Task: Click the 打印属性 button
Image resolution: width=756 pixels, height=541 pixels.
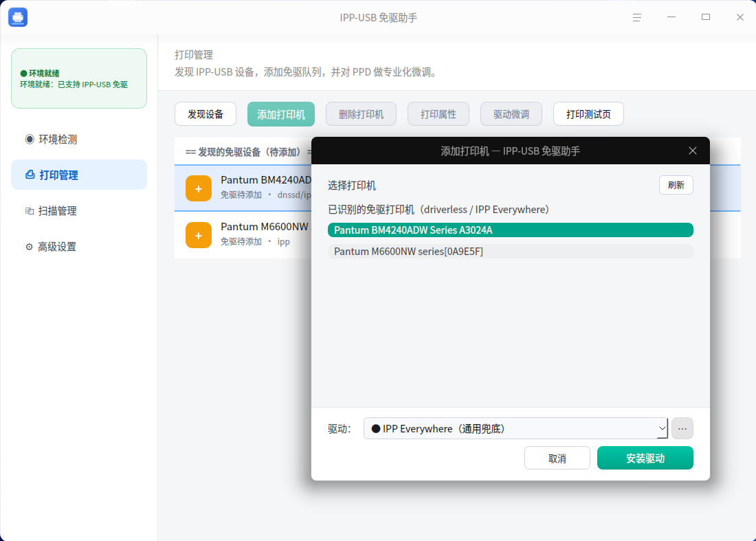Action: (x=438, y=114)
